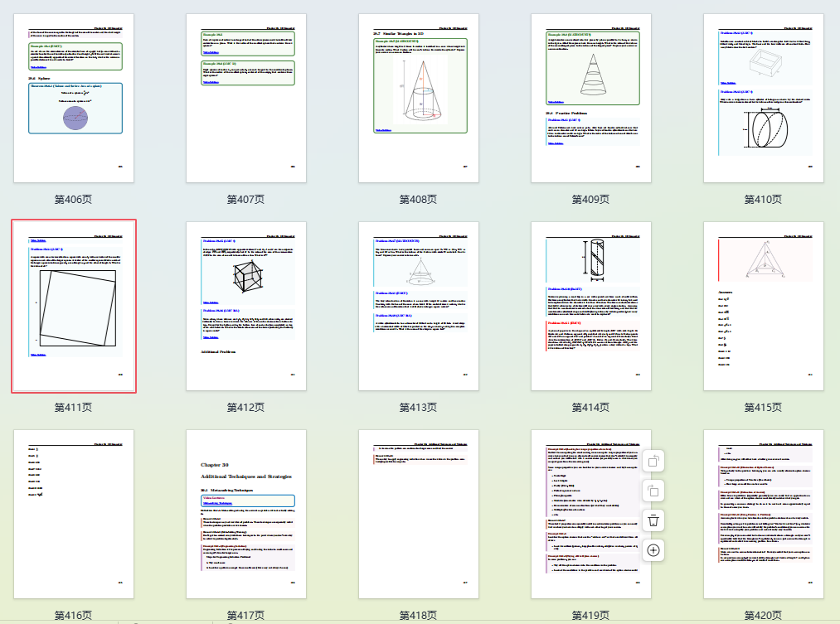
Task: Select the page 414 thumbnail
Action: coord(591,306)
